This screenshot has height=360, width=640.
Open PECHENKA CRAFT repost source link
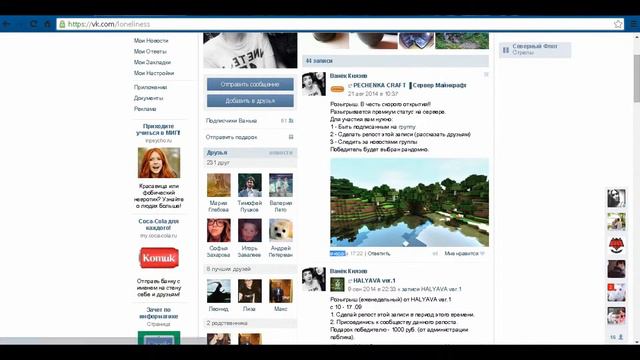409,85
